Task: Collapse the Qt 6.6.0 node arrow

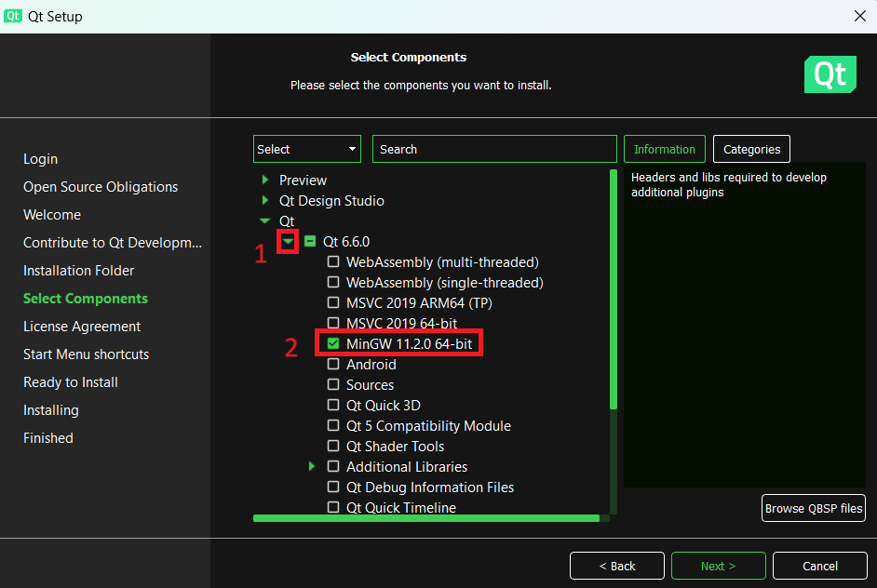Action: click(288, 242)
